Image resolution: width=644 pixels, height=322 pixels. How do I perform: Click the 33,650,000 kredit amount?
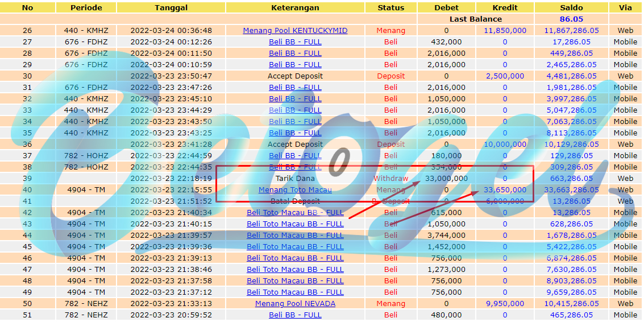[x=505, y=189]
